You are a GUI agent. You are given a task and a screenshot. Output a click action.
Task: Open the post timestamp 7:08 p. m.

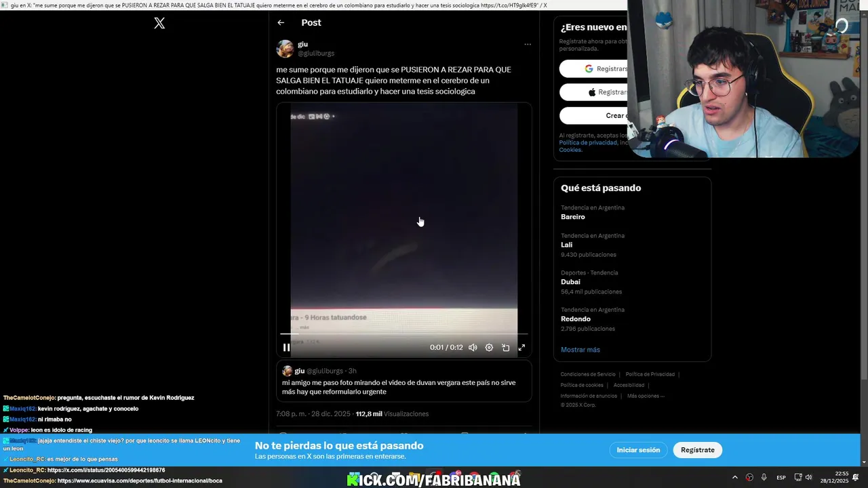[x=313, y=413]
